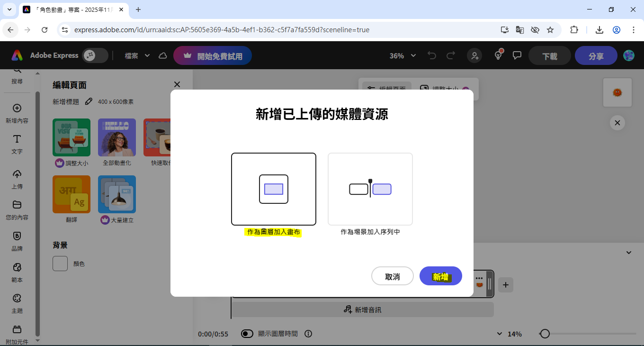Open the Theme palette panel
Viewport: 644px width, 346px height.
(17, 302)
